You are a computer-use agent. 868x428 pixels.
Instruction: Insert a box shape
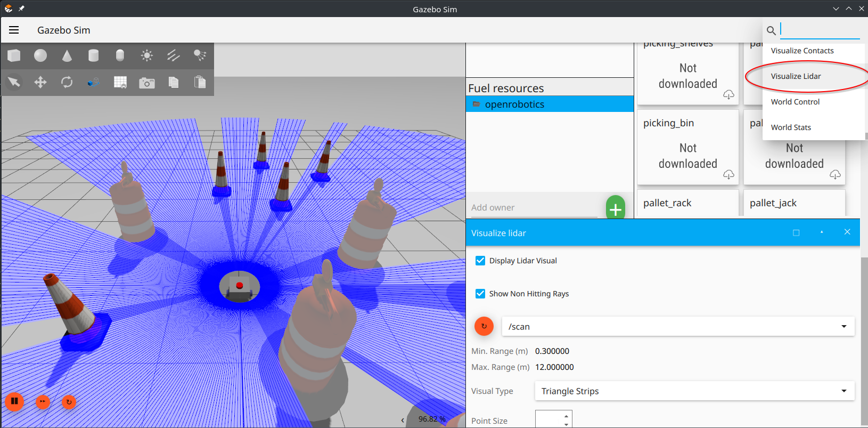[x=14, y=55]
